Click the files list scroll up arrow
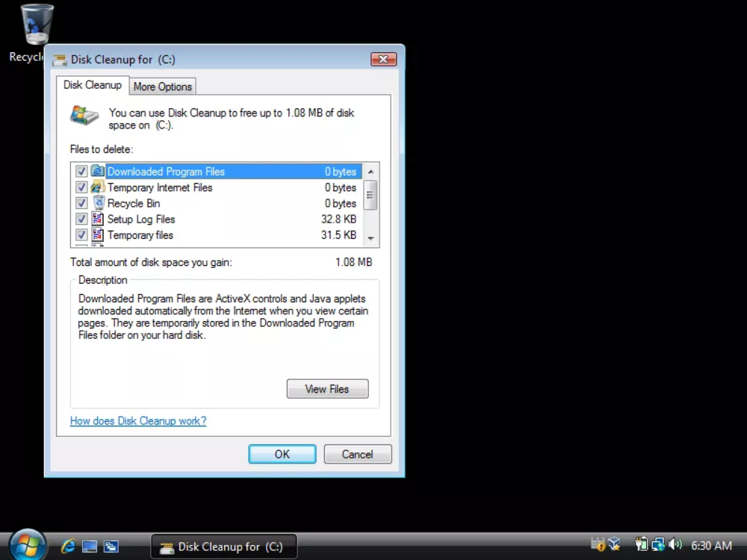 pyautogui.click(x=371, y=172)
